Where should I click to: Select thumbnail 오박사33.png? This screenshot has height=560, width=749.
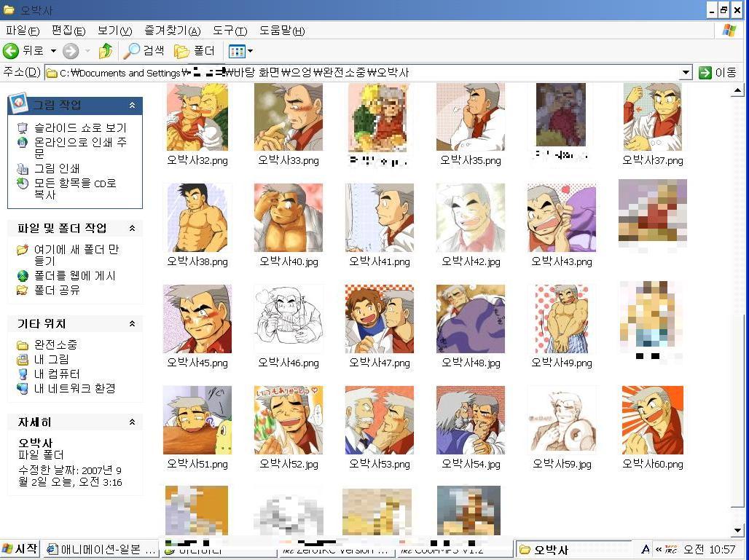(289, 117)
